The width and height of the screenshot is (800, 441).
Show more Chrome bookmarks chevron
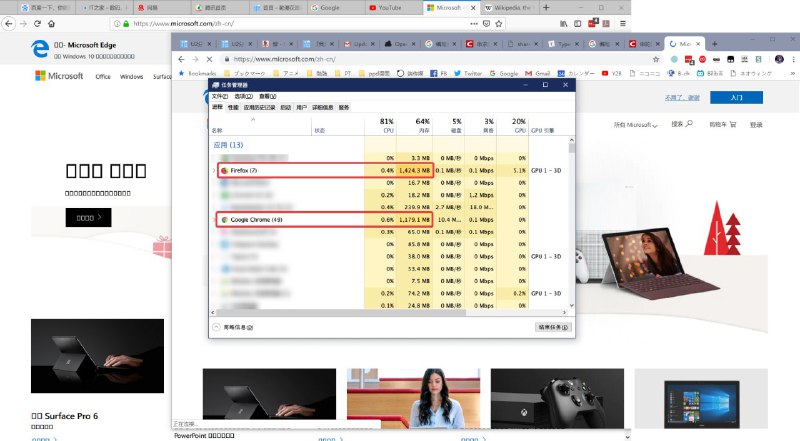point(793,74)
